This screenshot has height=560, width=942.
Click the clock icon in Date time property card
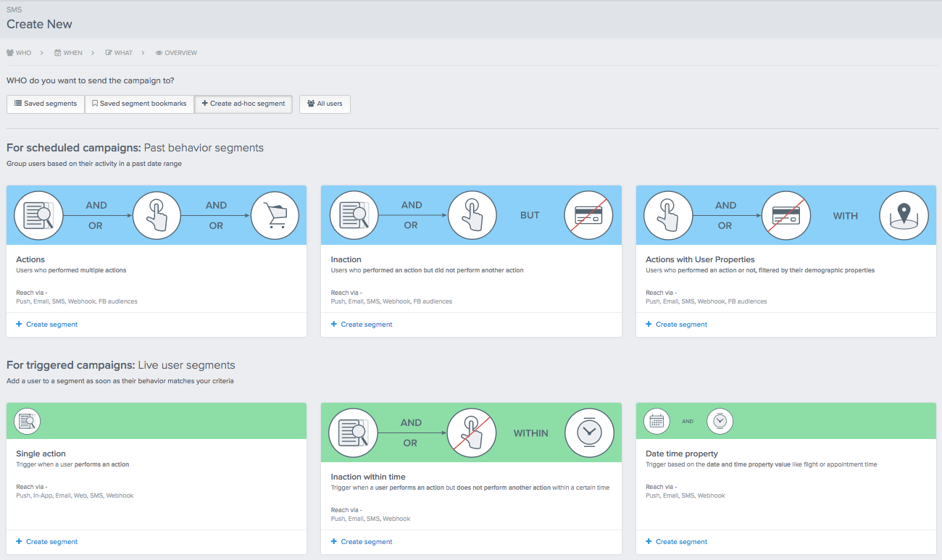720,421
